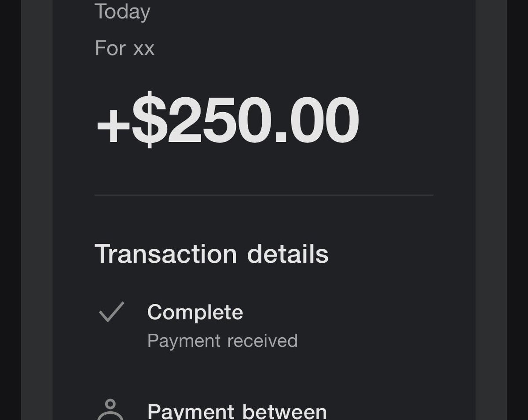Click the dark sidebar strip on the left
Viewport: 528px width, 420px height.
37,210
